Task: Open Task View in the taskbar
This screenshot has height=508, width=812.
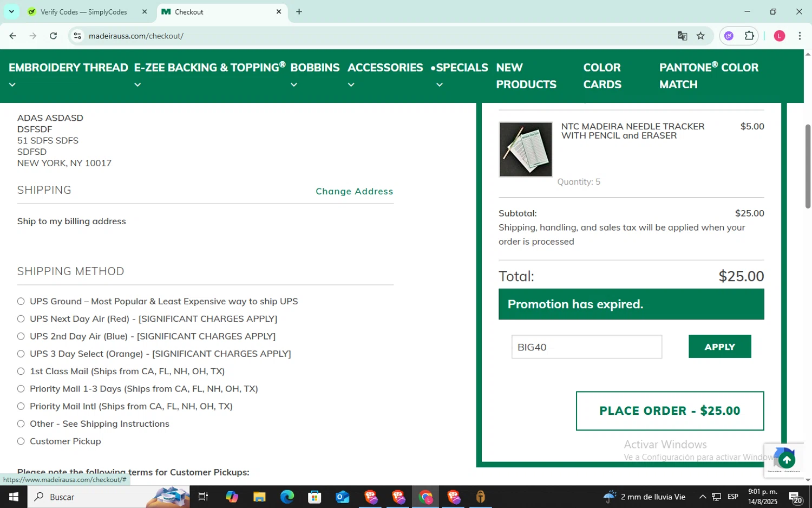Action: (203, 497)
